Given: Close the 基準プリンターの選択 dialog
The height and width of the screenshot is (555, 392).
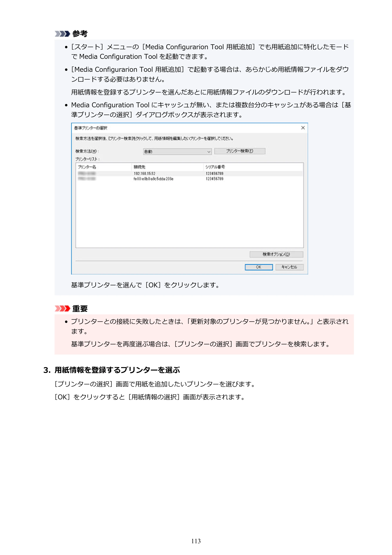Looking at the screenshot, I should coord(303,128).
